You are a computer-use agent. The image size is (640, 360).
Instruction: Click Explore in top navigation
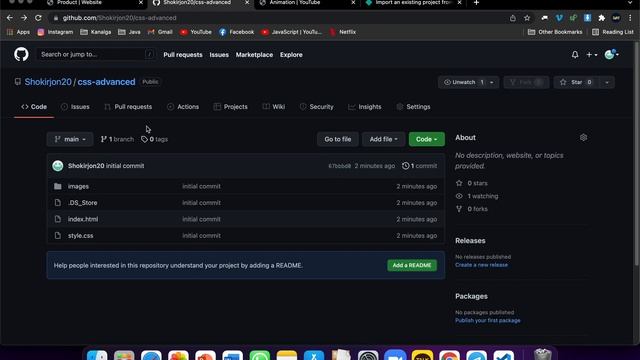tap(291, 55)
